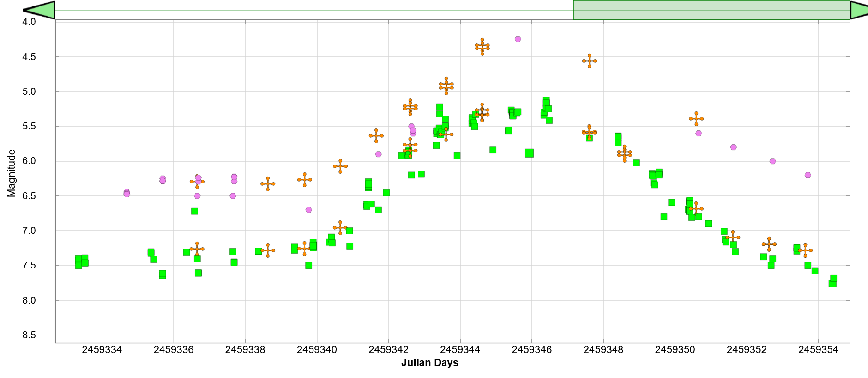Click pink hexagon at magnitude 6.7 near 2459340
The width and height of the screenshot is (868, 378).
point(309,210)
